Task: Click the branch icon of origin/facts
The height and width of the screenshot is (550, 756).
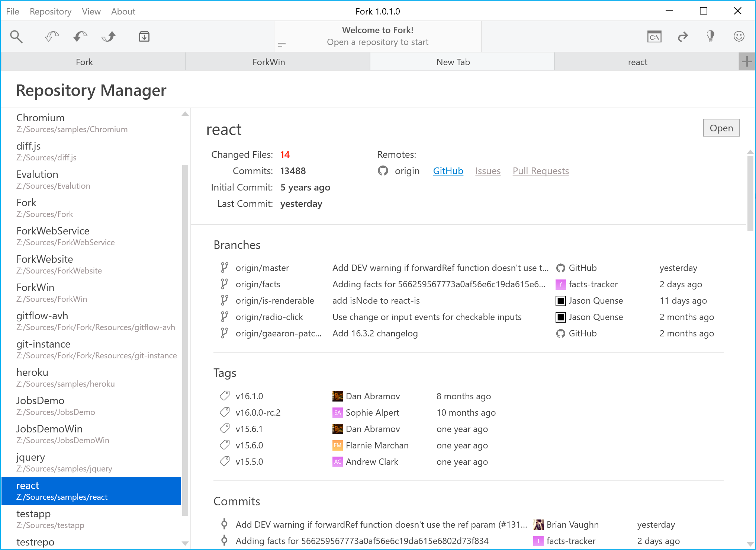Action: [x=224, y=284]
